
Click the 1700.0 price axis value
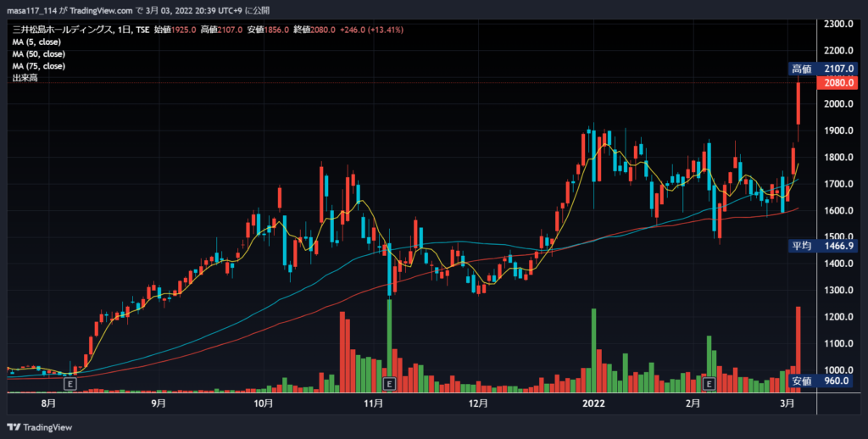(x=838, y=184)
